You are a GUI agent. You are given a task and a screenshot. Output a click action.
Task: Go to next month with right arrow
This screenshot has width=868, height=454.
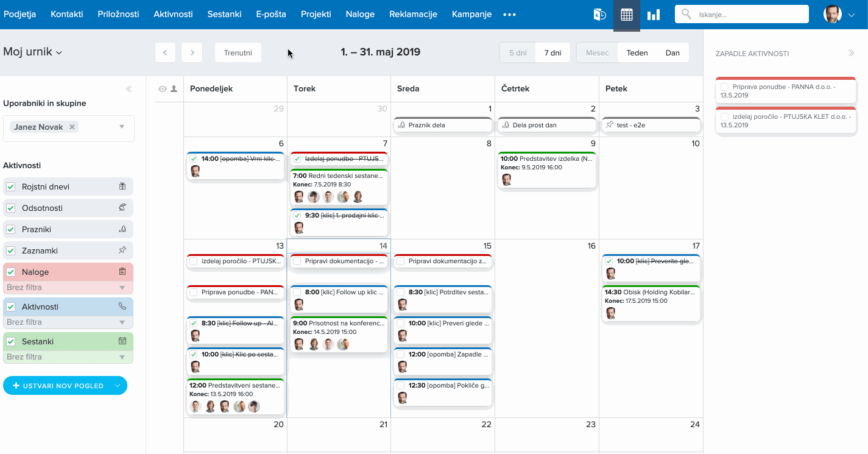click(x=192, y=52)
